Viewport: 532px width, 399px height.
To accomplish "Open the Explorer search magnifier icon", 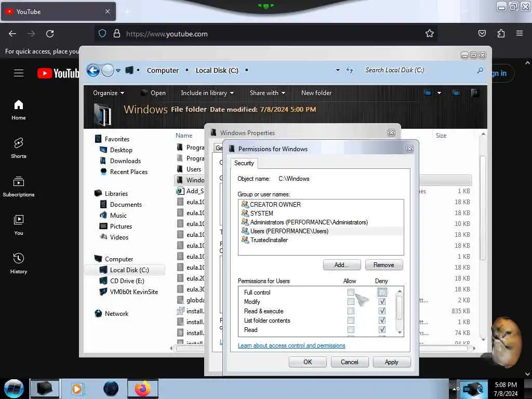I will (480, 70).
